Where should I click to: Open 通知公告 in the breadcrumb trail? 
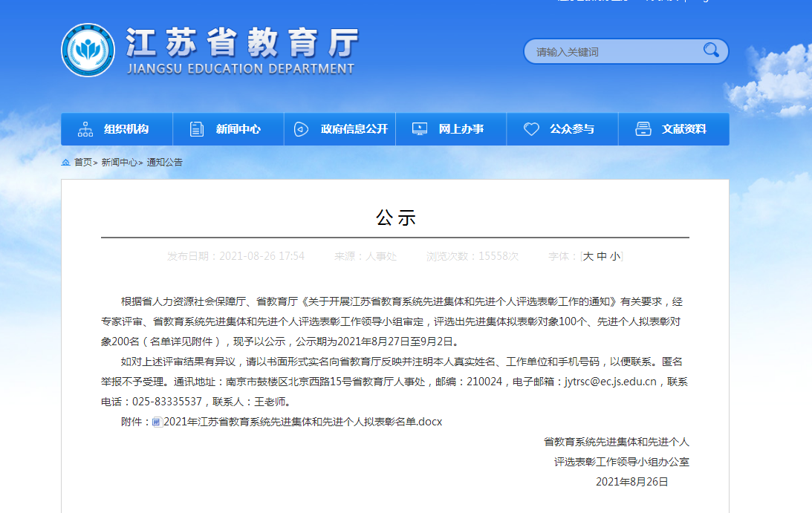pyautogui.click(x=164, y=162)
